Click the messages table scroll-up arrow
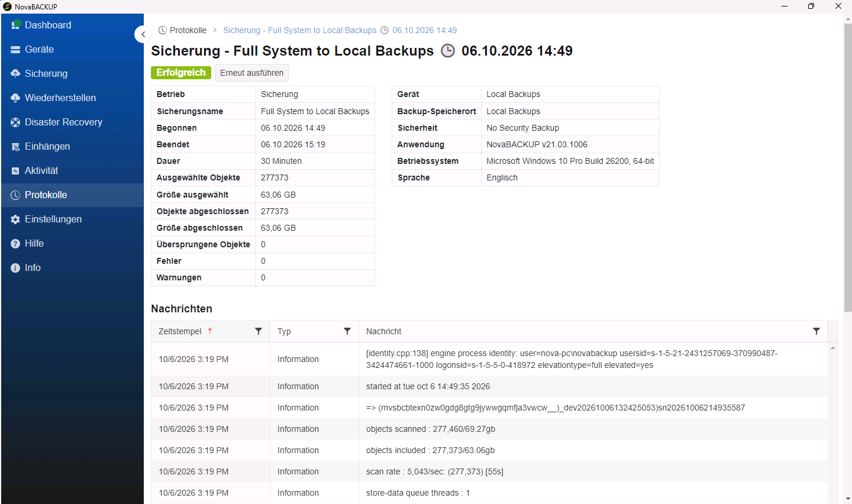This screenshot has width=852, height=504. pyautogui.click(x=832, y=348)
